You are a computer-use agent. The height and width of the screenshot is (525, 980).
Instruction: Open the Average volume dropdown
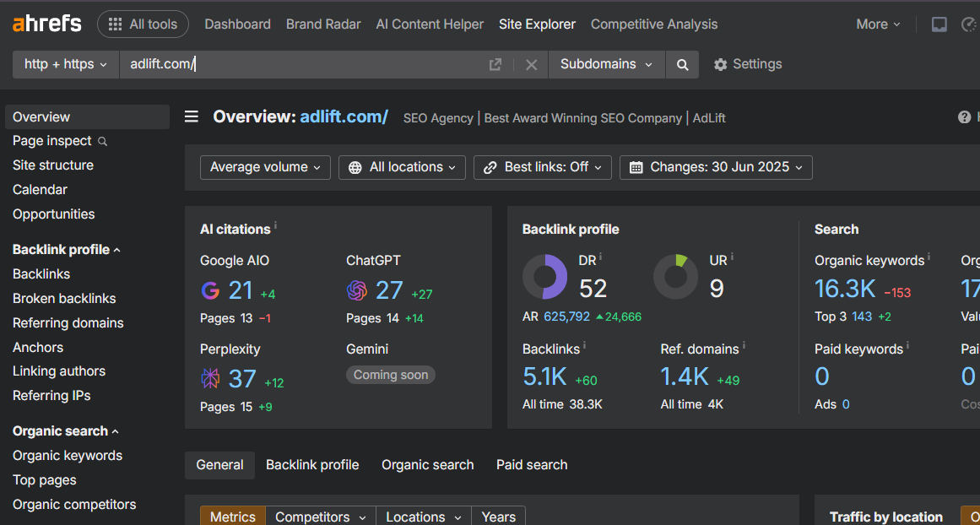point(265,167)
